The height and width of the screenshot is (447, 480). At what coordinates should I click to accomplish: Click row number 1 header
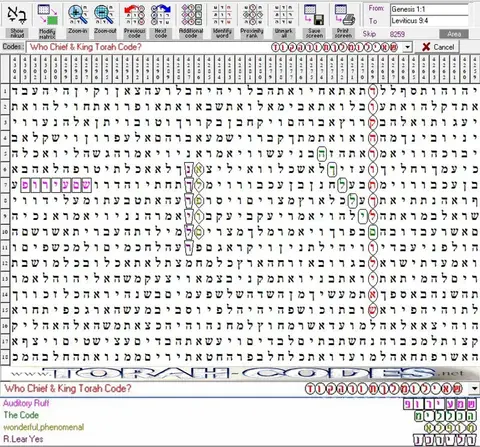coord(5,92)
